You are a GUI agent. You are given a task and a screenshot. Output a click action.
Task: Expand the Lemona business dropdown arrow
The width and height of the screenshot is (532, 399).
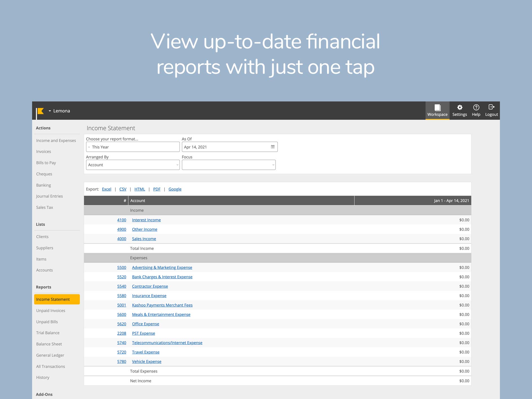50,111
